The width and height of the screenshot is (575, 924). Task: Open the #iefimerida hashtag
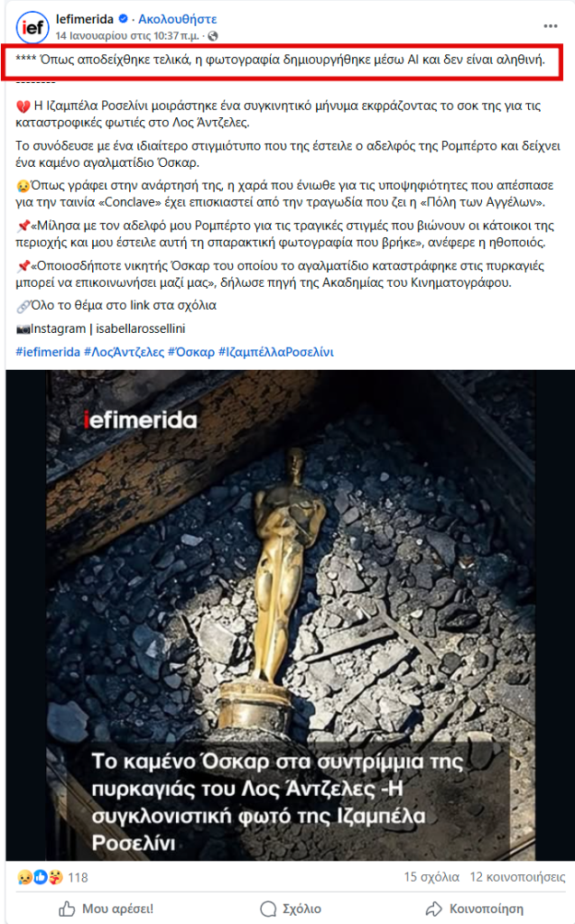pyautogui.click(x=48, y=352)
